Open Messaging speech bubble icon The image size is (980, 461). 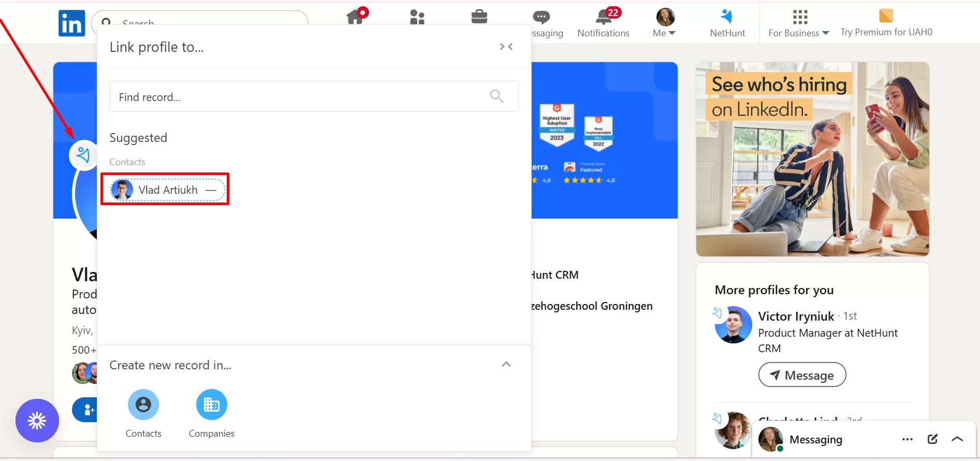[541, 18]
